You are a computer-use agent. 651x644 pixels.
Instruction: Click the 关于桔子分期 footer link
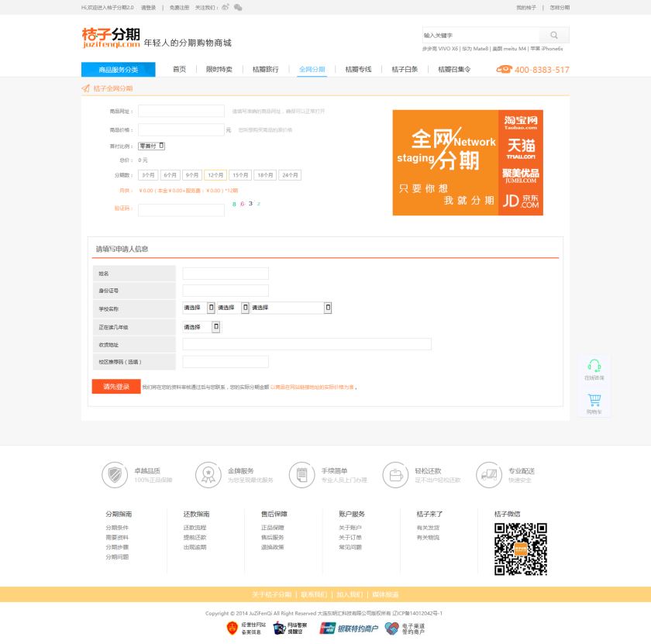[271, 594]
